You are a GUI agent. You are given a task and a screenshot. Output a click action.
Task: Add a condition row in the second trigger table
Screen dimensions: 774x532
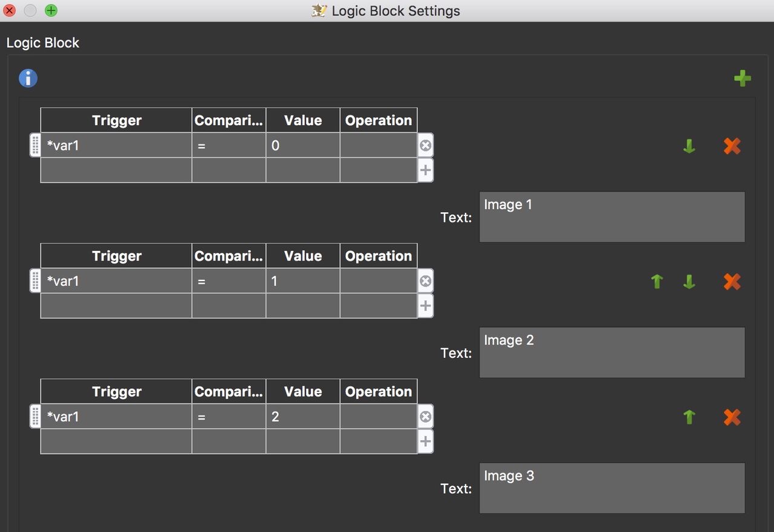pos(425,306)
